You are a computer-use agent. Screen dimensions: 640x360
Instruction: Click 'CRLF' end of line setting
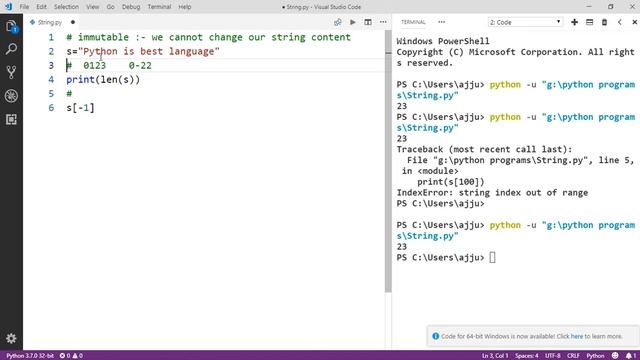tap(573, 356)
